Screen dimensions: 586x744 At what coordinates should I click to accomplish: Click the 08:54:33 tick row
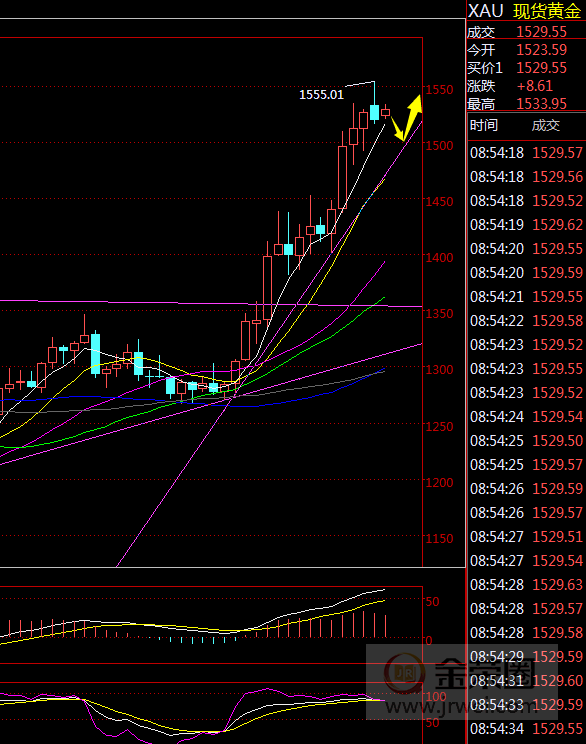click(526, 705)
